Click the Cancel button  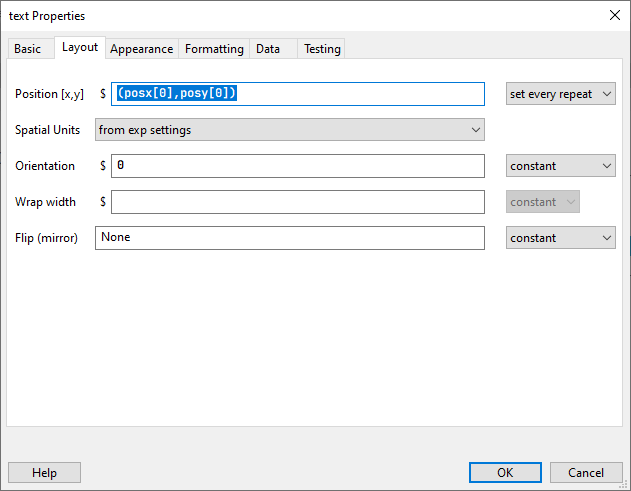coord(586,473)
